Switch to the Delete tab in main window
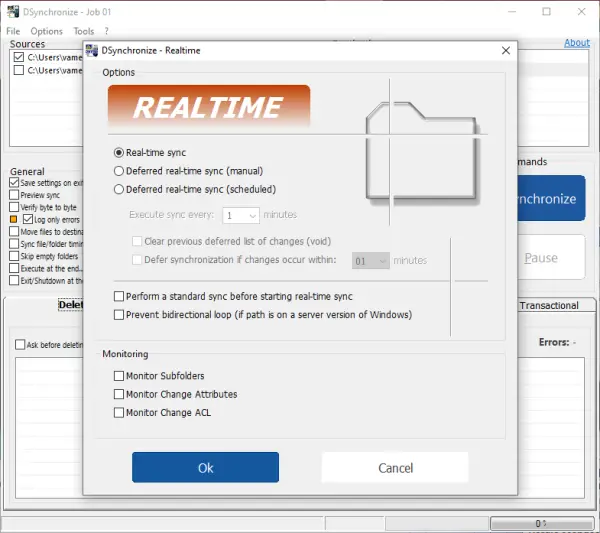Screen dimensions: 600x533 pyautogui.click(x=70, y=305)
